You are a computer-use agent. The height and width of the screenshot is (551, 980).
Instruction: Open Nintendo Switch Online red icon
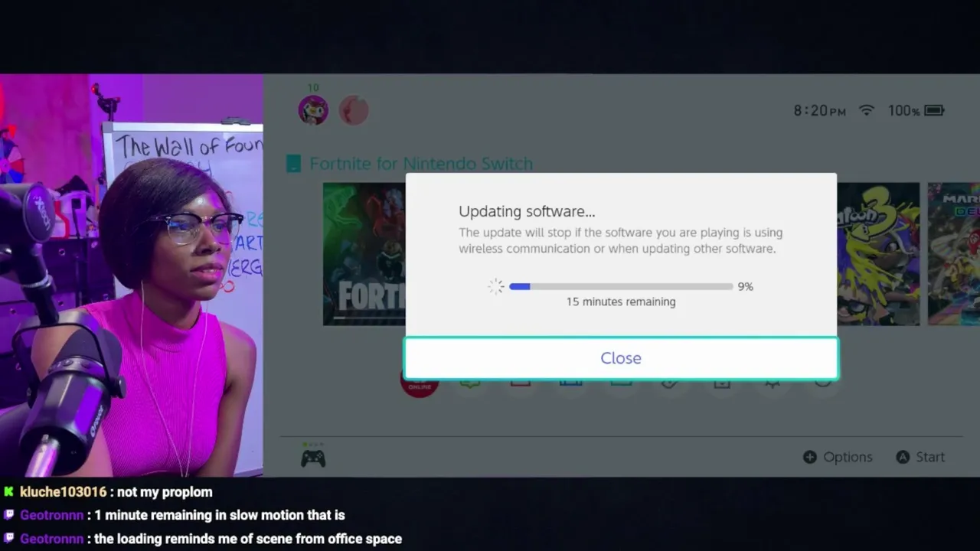420,386
